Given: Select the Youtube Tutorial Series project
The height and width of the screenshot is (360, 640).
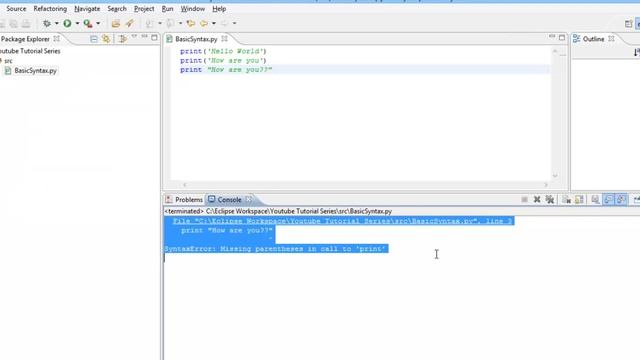Looking at the screenshot, I should [30, 51].
